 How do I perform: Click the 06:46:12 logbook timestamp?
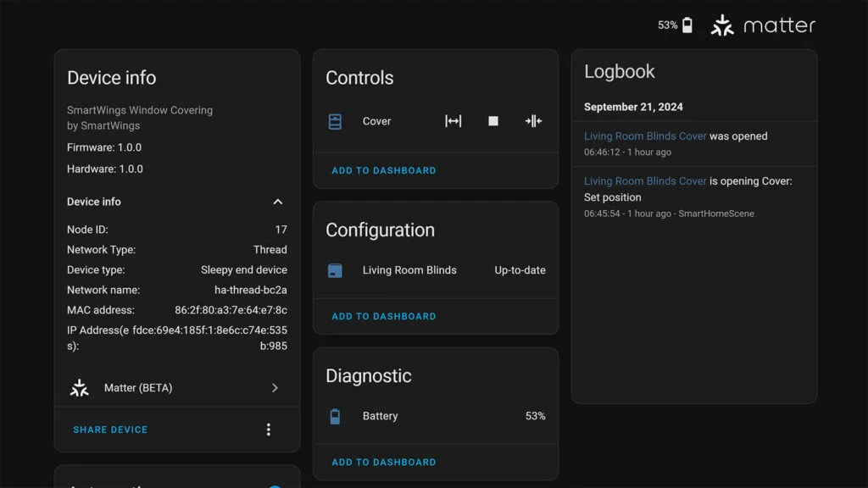point(627,152)
